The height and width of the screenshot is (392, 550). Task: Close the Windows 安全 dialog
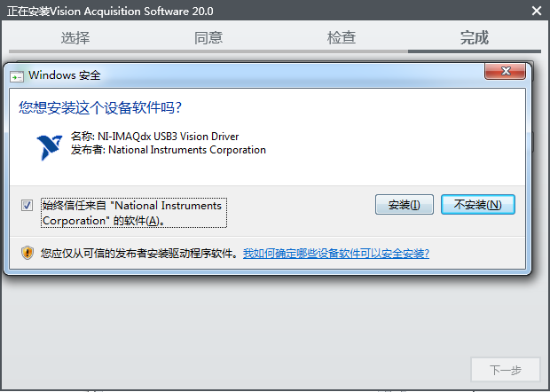point(505,71)
